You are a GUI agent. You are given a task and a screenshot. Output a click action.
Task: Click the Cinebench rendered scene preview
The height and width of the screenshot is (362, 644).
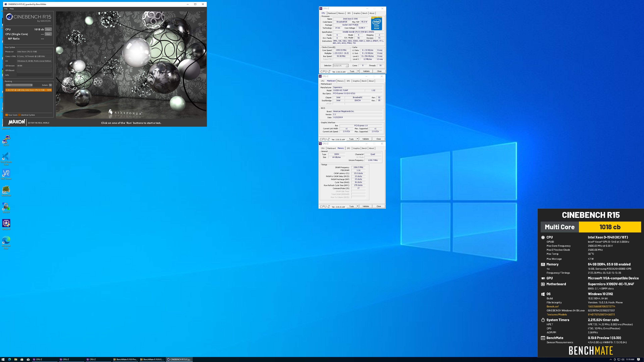click(131, 65)
